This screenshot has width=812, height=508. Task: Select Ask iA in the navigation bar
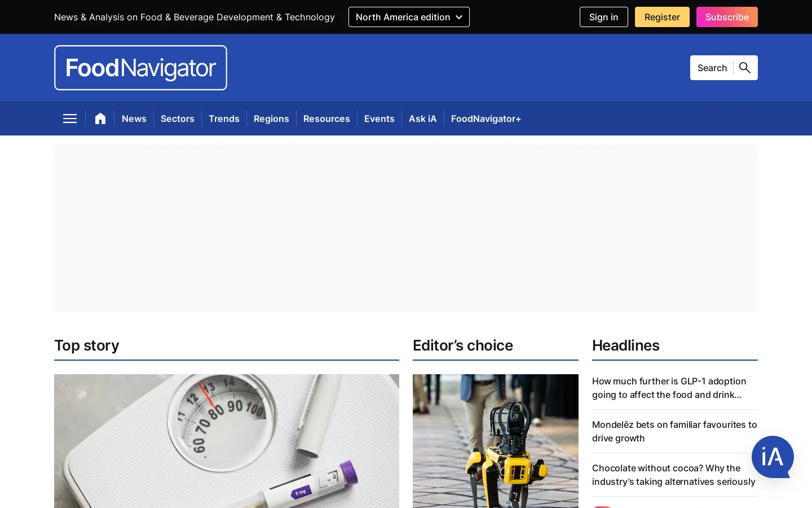coord(423,119)
